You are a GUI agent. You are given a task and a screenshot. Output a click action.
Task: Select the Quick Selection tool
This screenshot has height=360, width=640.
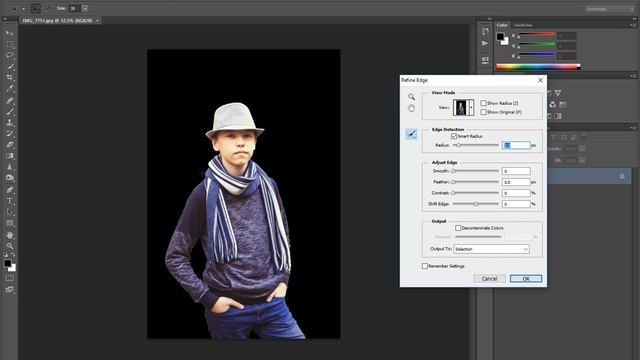tap(9, 66)
